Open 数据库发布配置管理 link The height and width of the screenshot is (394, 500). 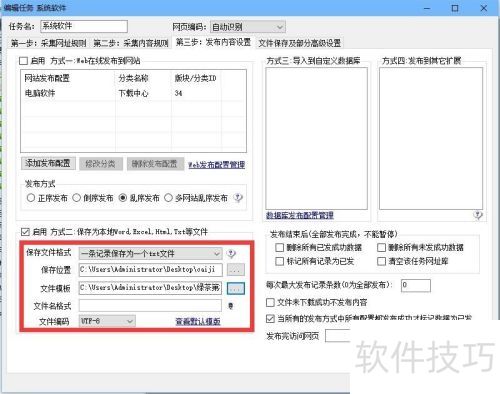pyautogui.click(x=300, y=215)
